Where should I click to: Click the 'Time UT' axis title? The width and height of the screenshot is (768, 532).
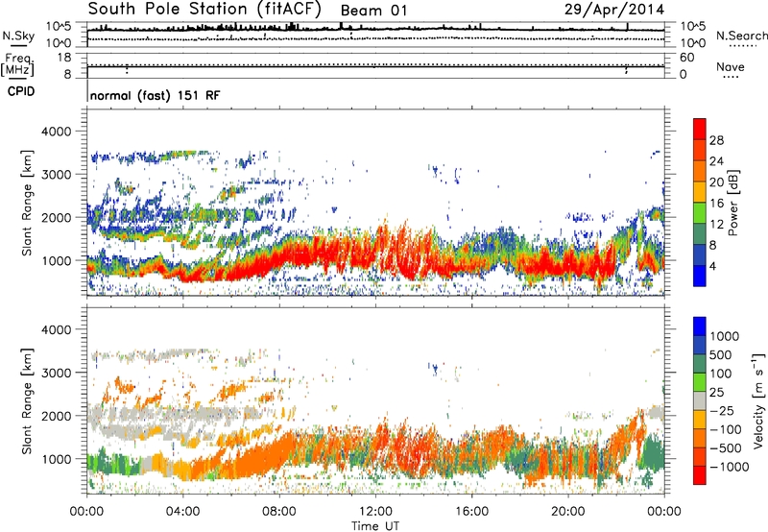(x=375, y=526)
